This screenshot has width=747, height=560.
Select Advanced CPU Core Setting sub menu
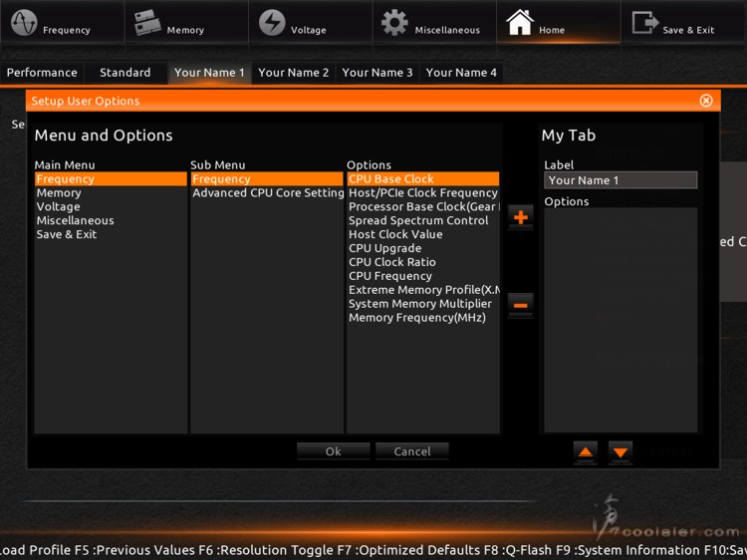tap(267, 193)
